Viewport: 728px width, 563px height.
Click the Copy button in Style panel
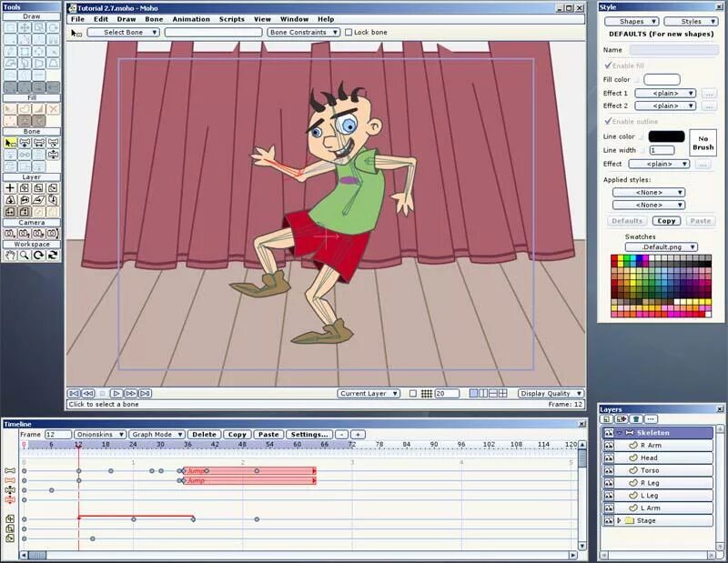coord(666,221)
